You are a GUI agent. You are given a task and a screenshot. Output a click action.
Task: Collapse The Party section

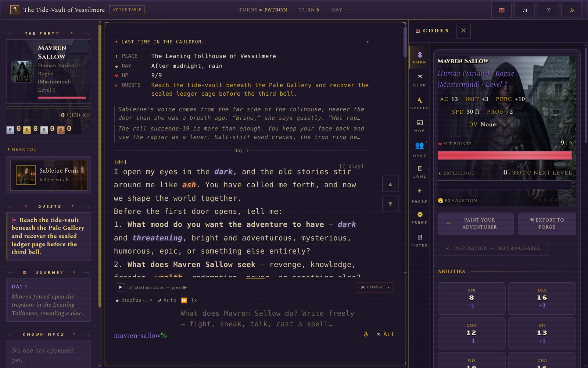[x=72, y=33]
